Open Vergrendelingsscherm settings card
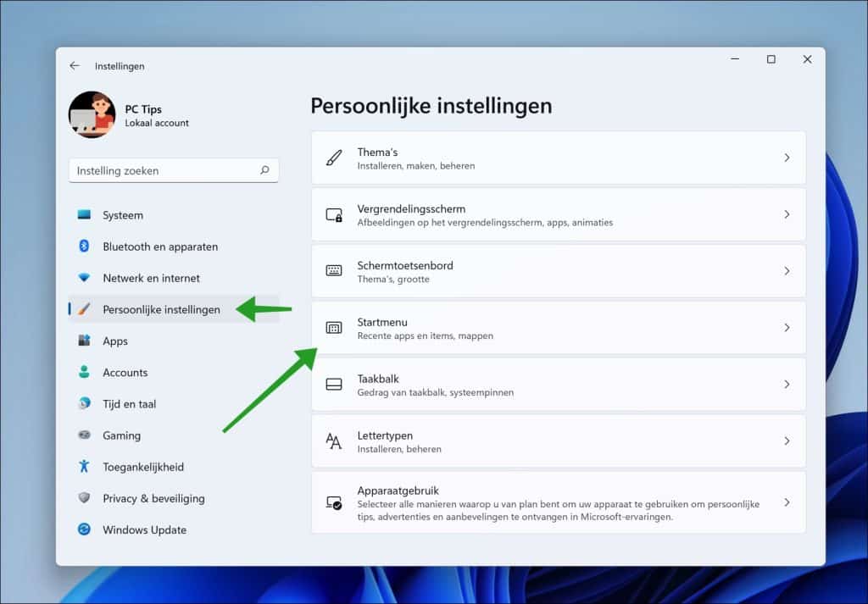The height and width of the screenshot is (604, 868). pos(559,214)
